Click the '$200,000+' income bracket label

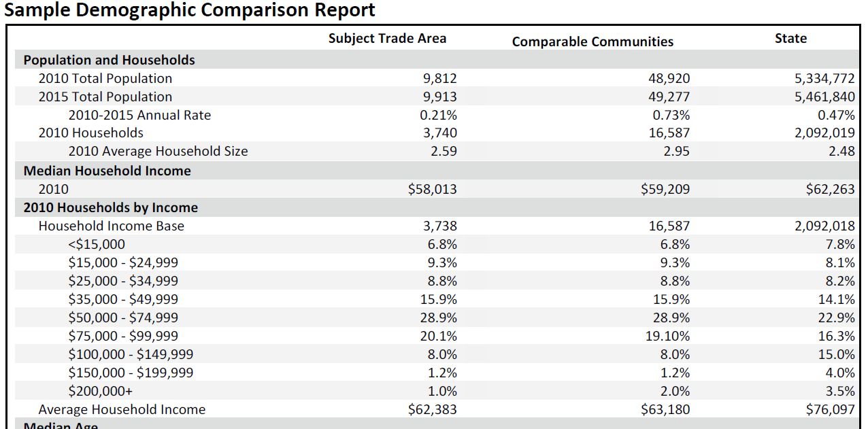[x=100, y=391]
